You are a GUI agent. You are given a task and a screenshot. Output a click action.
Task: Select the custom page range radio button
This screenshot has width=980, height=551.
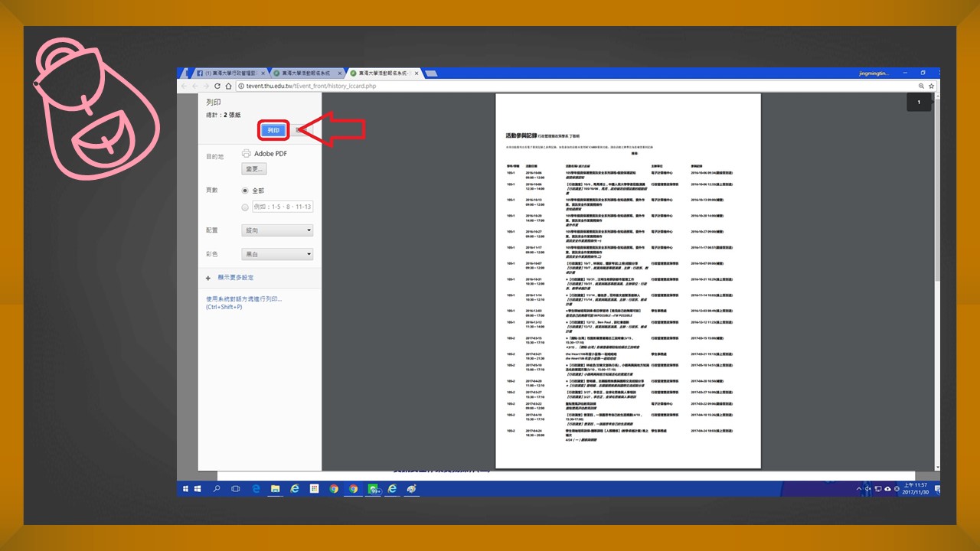tap(245, 207)
